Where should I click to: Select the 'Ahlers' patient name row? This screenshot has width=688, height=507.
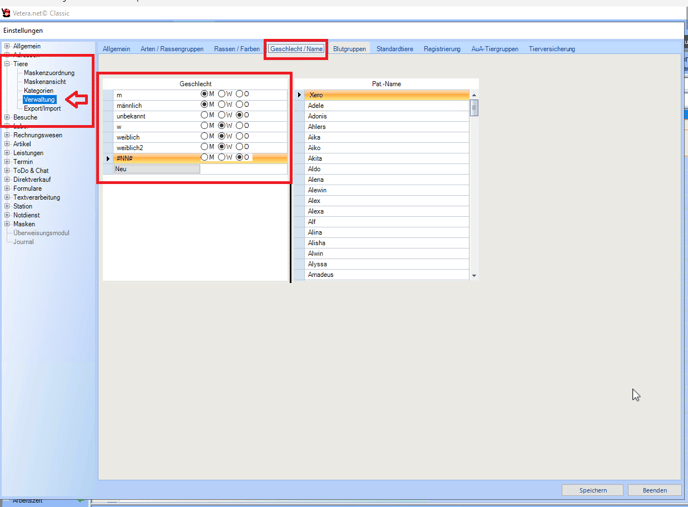[387, 126]
